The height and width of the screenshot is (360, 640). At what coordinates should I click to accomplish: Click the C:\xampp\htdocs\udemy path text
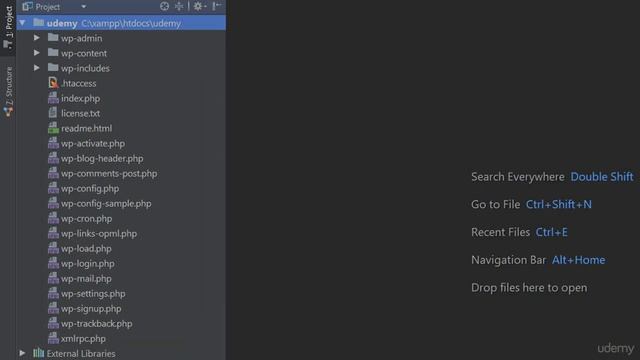(x=131, y=24)
